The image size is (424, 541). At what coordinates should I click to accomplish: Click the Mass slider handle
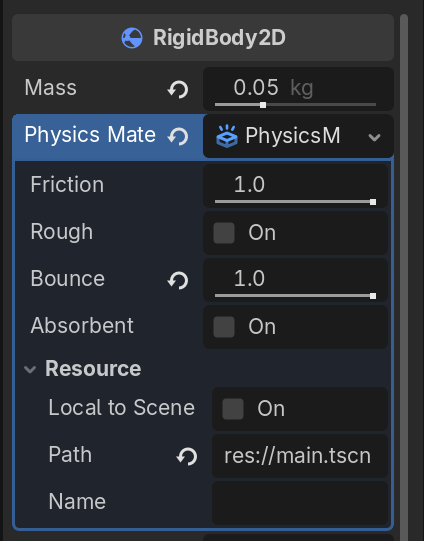(263, 105)
